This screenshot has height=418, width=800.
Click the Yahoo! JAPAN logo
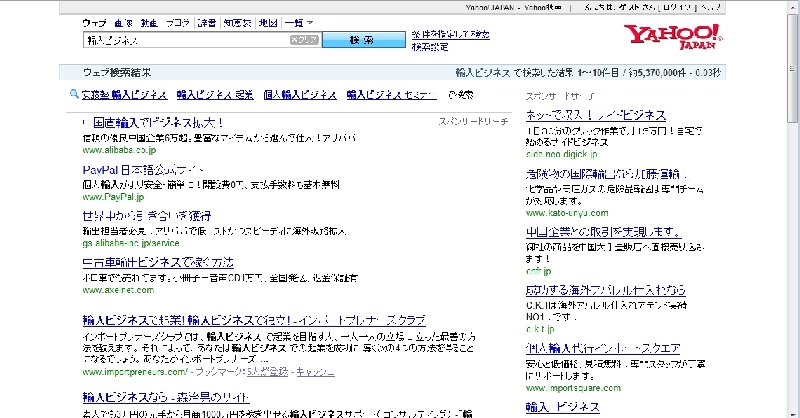coord(673,36)
